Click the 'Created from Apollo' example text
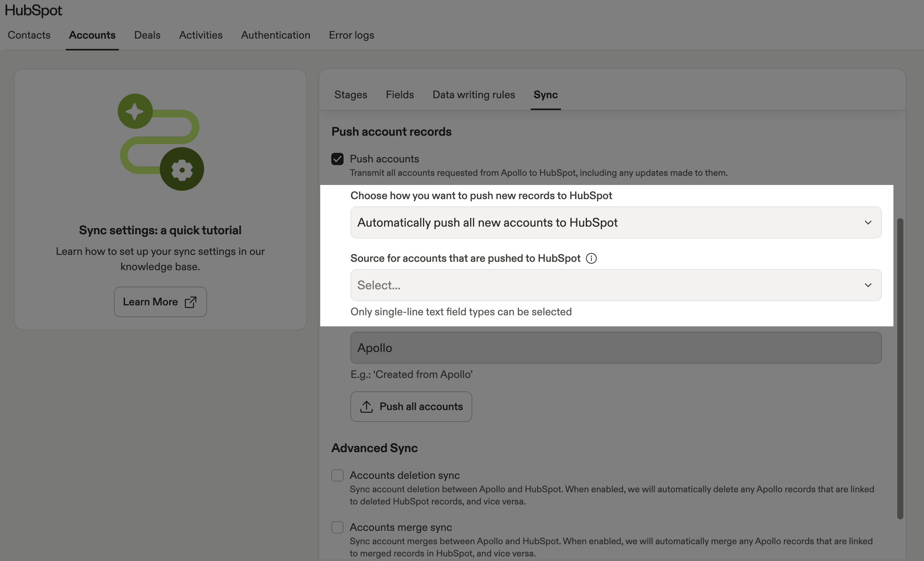This screenshot has width=924, height=561. tap(412, 375)
